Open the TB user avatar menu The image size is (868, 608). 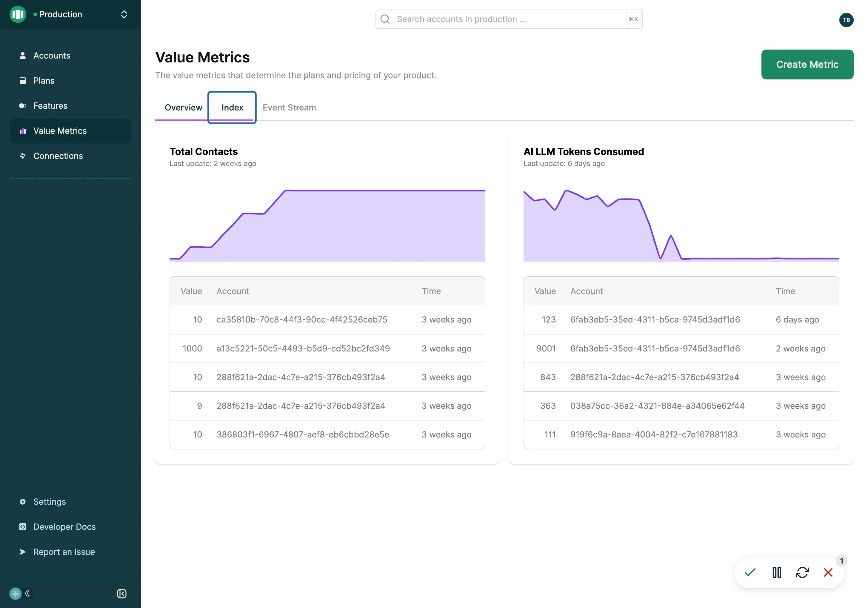click(x=847, y=20)
